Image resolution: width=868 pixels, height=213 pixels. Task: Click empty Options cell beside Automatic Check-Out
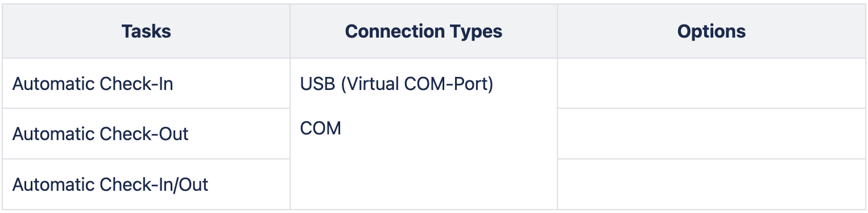pyautogui.click(x=712, y=134)
